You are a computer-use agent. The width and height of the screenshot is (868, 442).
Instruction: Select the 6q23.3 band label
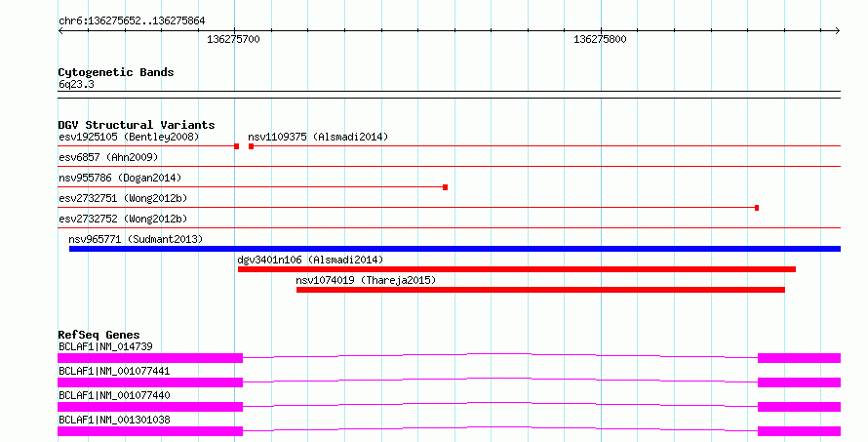(76, 84)
